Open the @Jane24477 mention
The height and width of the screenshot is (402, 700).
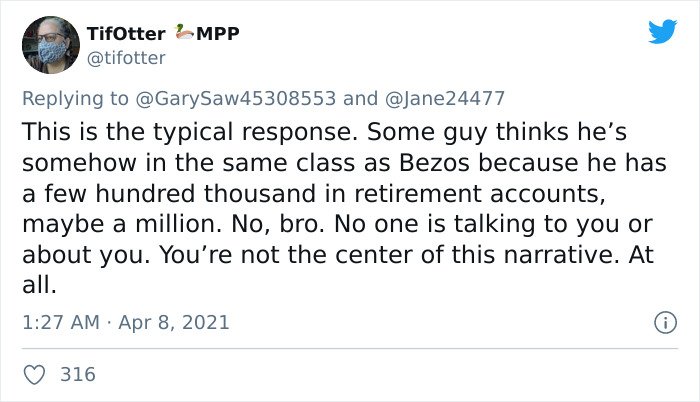tap(444, 98)
